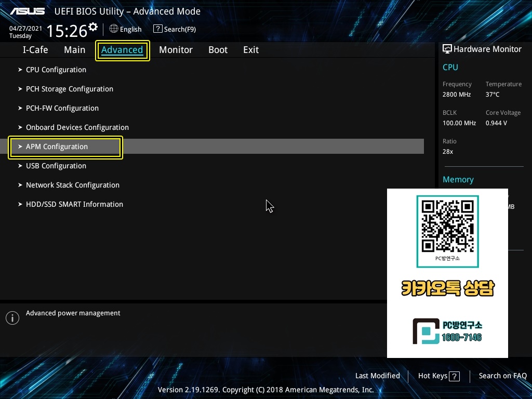Open APM Configuration submenu
The image size is (532, 399).
click(57, 147)
